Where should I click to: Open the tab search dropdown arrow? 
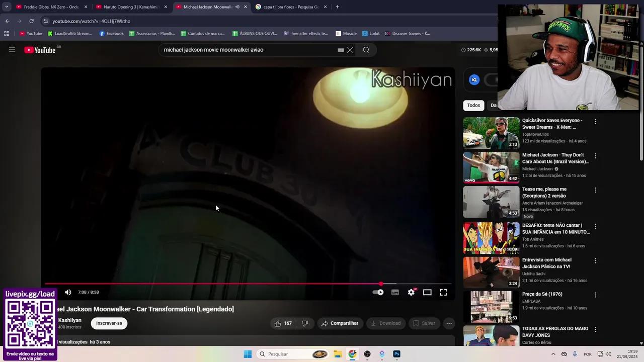7,7
